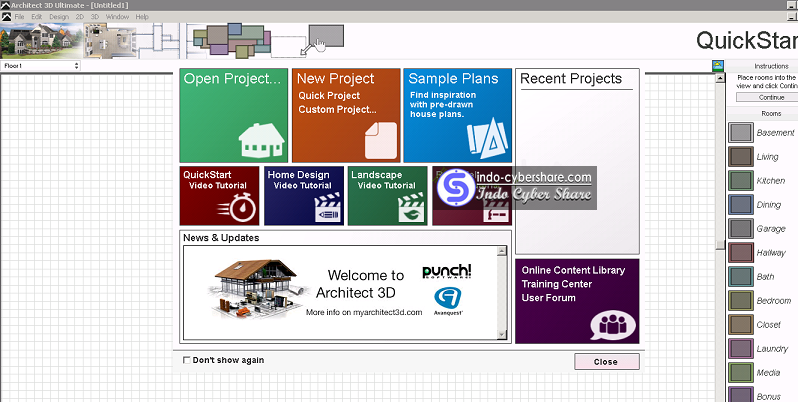Click the house photo thumbnail in banner
The height and width of the screenshot is (402, 798).
pos(41,41)
